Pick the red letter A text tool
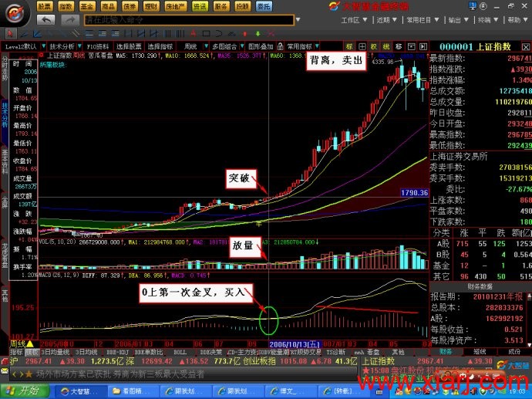This screenshot has width=532, height=399. [x=193, y=34]
